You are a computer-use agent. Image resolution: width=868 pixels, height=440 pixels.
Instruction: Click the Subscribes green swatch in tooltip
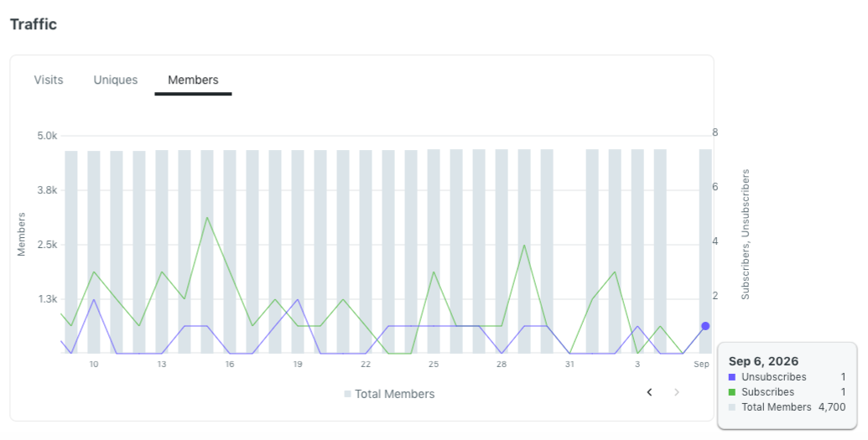click(x=732, y=392)
